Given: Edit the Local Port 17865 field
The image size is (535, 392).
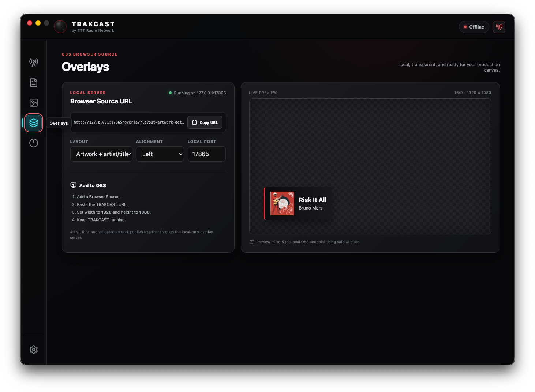Looking at the screenshot, I should pos(207,154).
